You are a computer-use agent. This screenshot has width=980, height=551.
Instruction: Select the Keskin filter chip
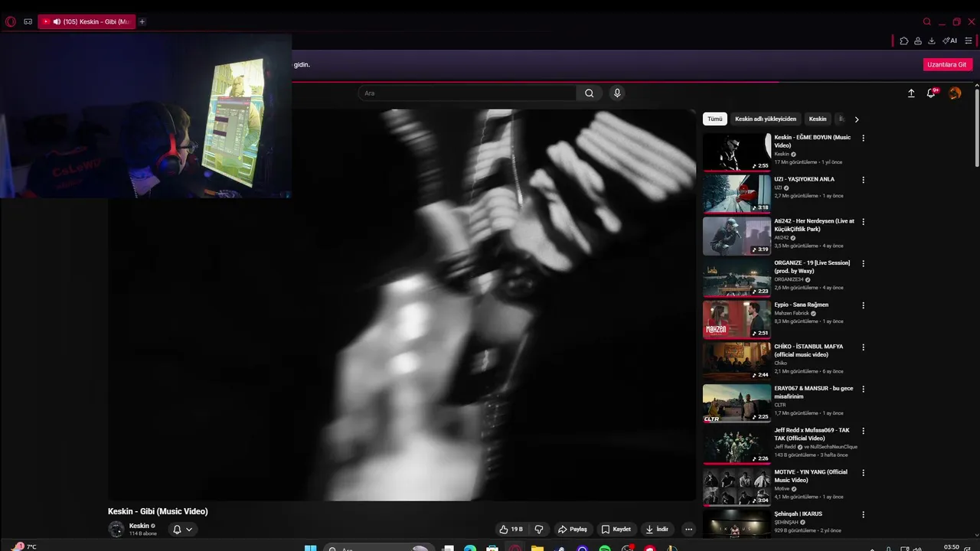818,119
